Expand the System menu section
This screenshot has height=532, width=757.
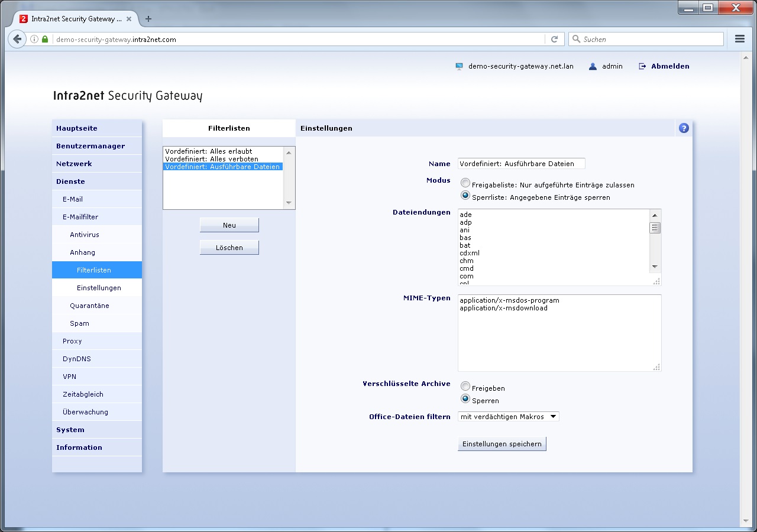point(70,430)
